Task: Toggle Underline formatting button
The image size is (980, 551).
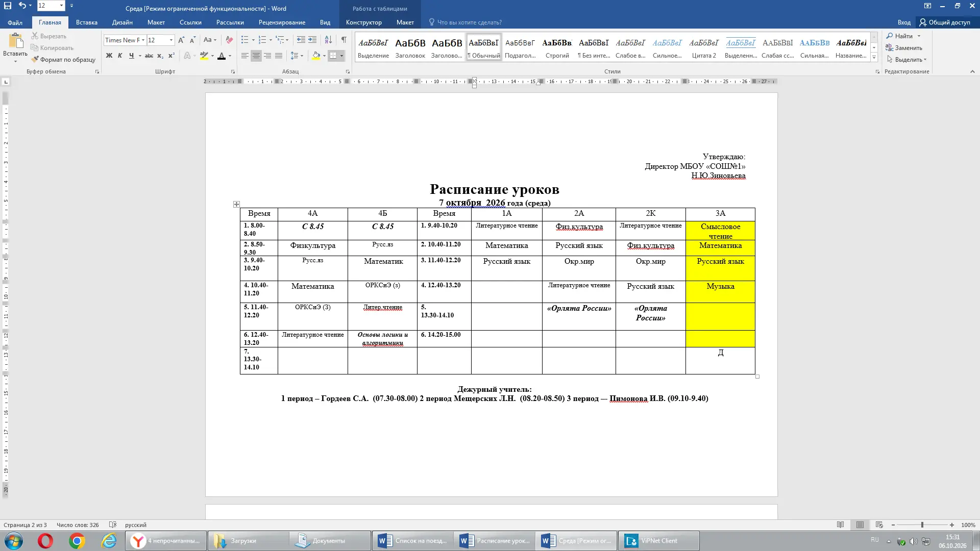Action: [x=131, y=56]
